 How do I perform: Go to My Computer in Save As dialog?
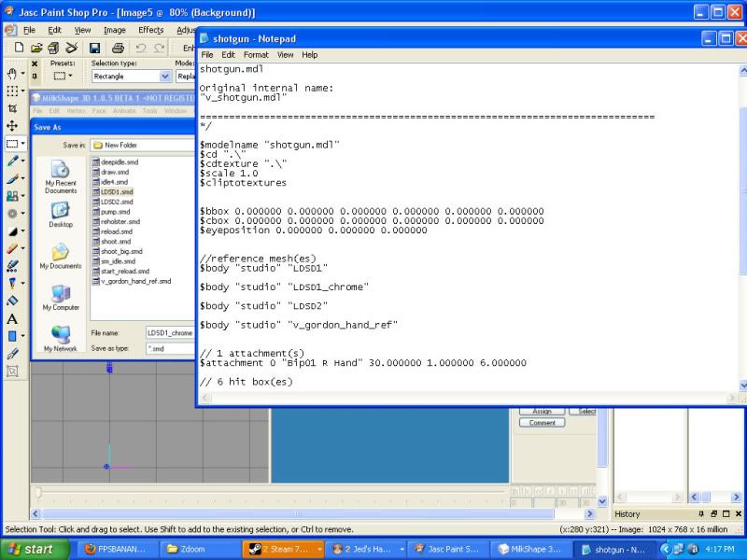pyautogui.click(x=61, y=298)
